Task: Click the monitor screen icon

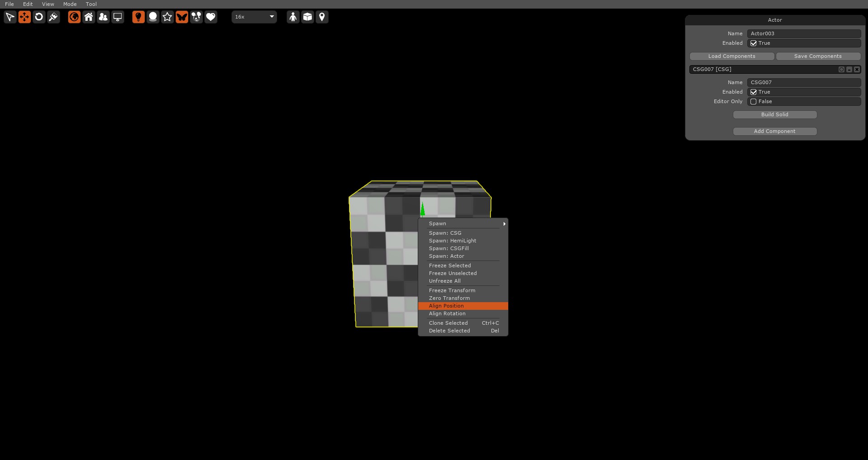Action: click(x=118, y=17)
